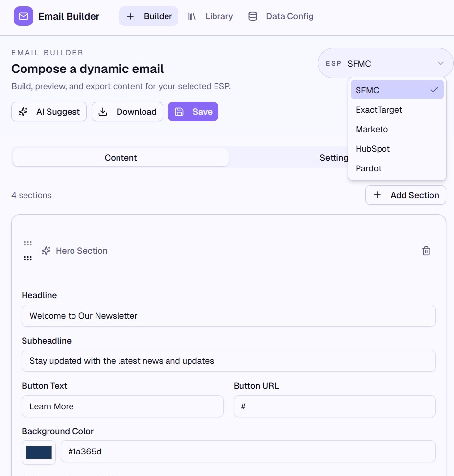Switch to the Builder view
The width and height of the screenshot is (454, 476).
[x=149, y=16]
